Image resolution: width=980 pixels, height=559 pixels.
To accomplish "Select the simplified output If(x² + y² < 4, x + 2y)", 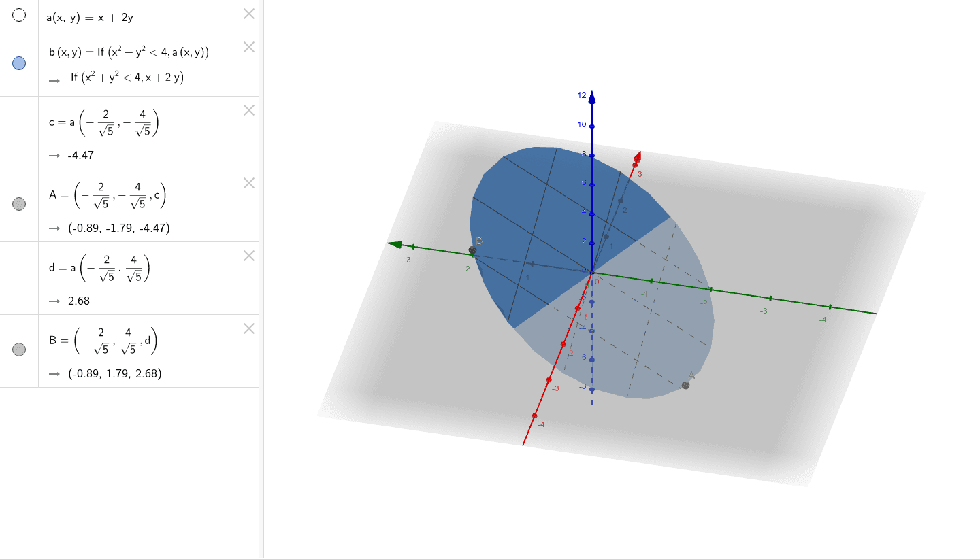I will tap(127, 78).
